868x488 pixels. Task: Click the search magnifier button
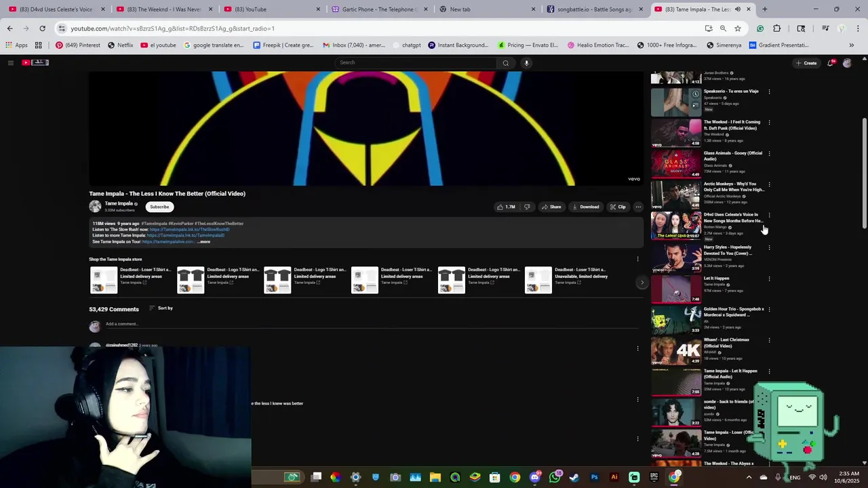(x=505, y=63)
